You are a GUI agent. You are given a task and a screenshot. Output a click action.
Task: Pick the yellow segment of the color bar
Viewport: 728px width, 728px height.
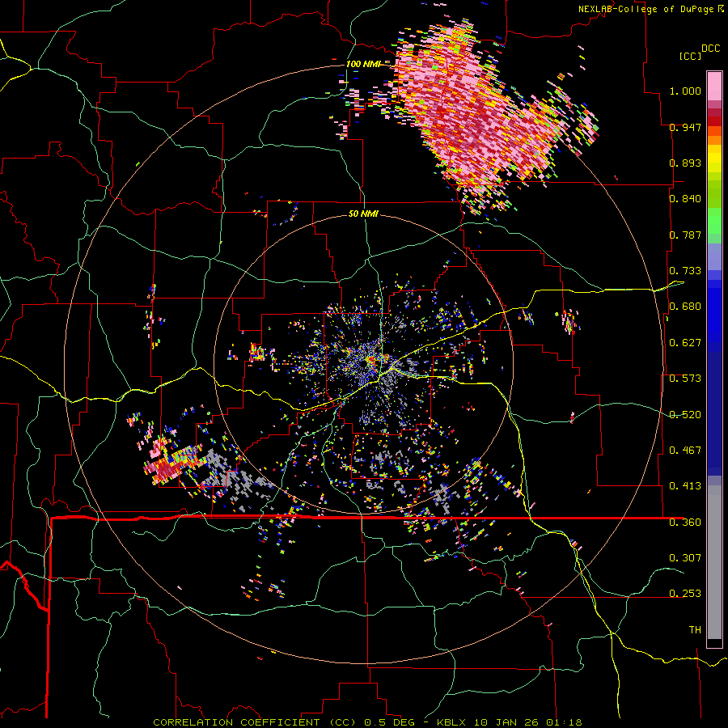[x=714, y=159]
